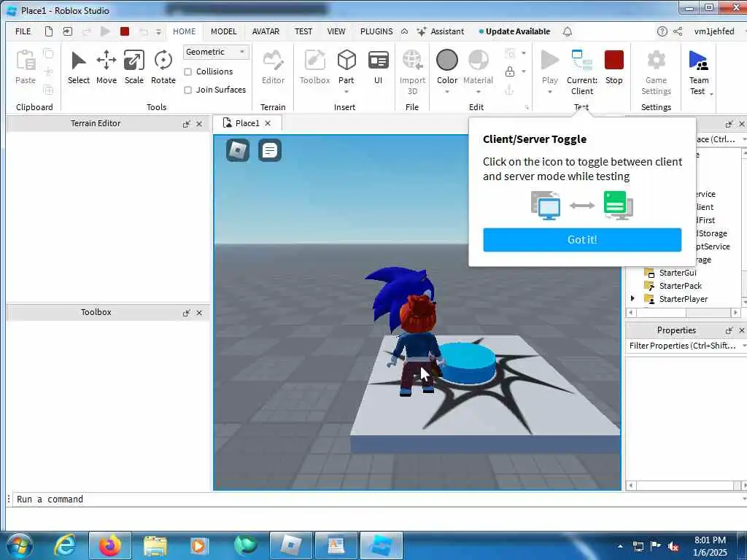Click the share icon near username
The image size is (747, 560).
click(x=678, y=31)
